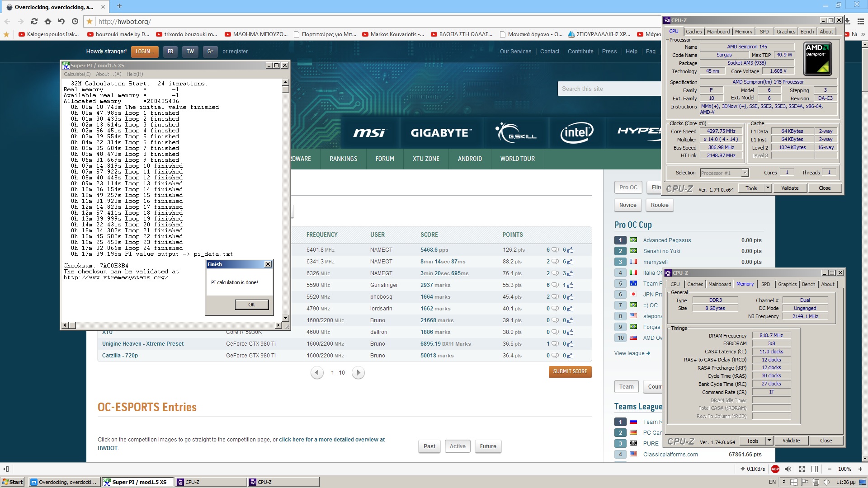This screenshot has height=488, width=868.
Task: Open Calculate(C) menu in Super PI
Action: (x=77, y=74)
